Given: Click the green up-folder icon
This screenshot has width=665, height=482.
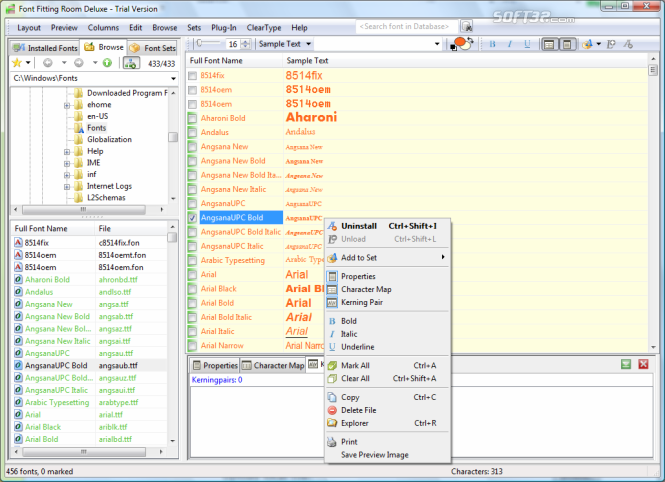Looking at the screenshot, I should click(x=107, y=63).
